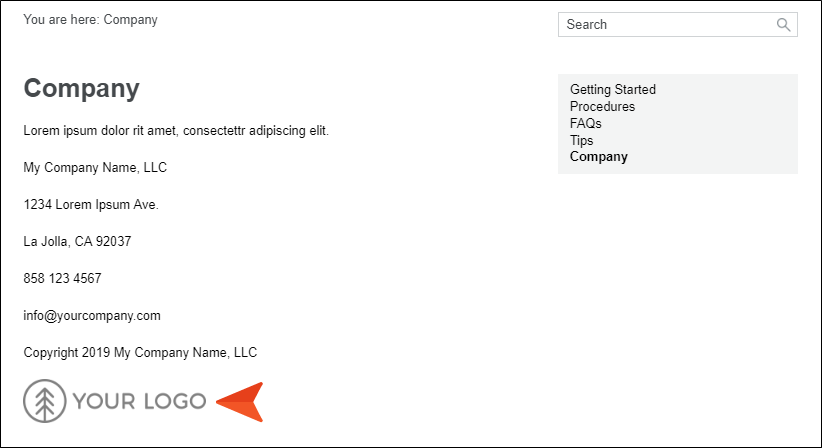Open the Getting Started menu item
The height and width of the screenshot is (448, 822).
(613, 90)
